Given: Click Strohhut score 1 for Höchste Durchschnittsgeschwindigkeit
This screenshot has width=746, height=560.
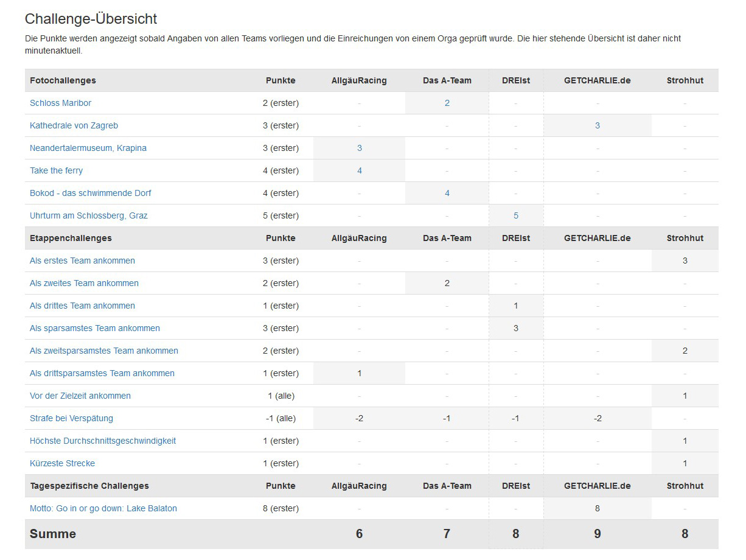Looking at the screenshot, I should coord(685,441).
